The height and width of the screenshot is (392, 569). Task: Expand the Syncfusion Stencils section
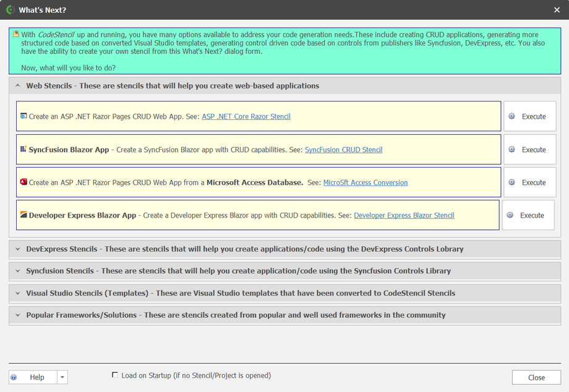[x=17, y=271]
